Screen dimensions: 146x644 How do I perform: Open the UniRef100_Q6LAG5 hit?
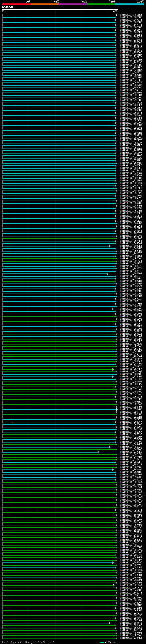click(x=131, y=239)
